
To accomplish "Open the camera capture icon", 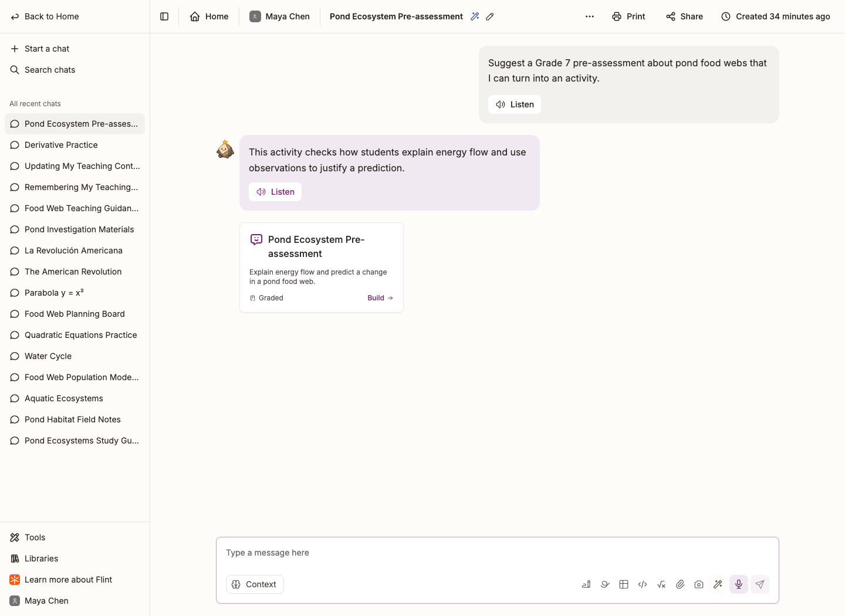I will pyautogui.click(x=699, y=584).
